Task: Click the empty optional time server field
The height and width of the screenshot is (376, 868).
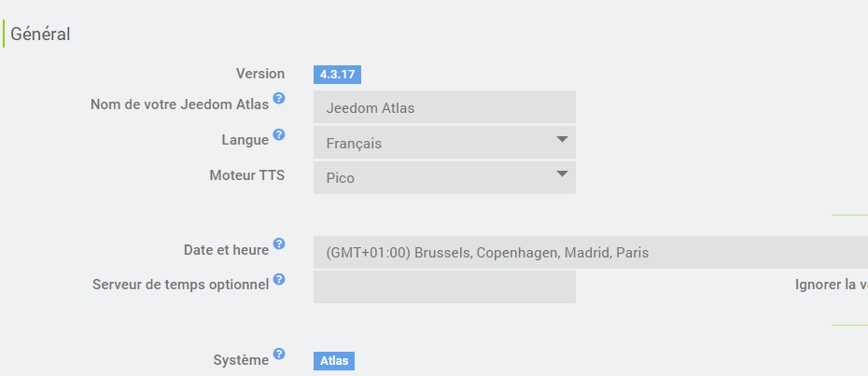Action: pos(444,286)
